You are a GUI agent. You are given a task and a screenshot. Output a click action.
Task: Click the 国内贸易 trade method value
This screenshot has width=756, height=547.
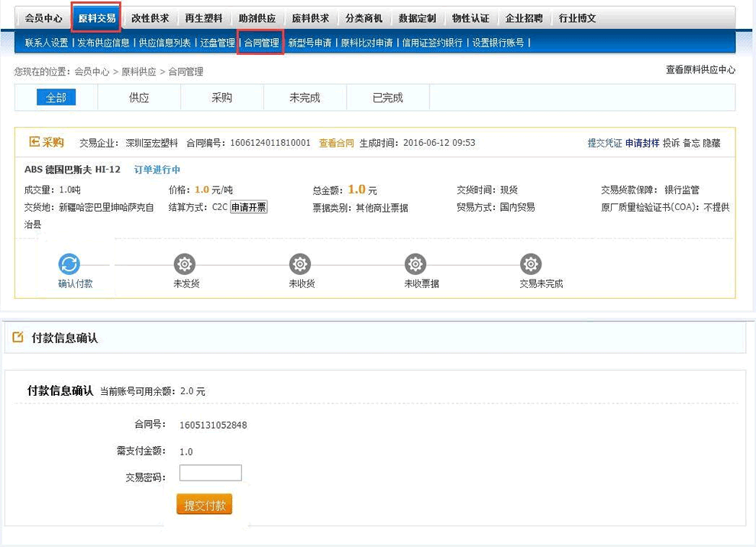pyautogui.click(x=517, y=207)
